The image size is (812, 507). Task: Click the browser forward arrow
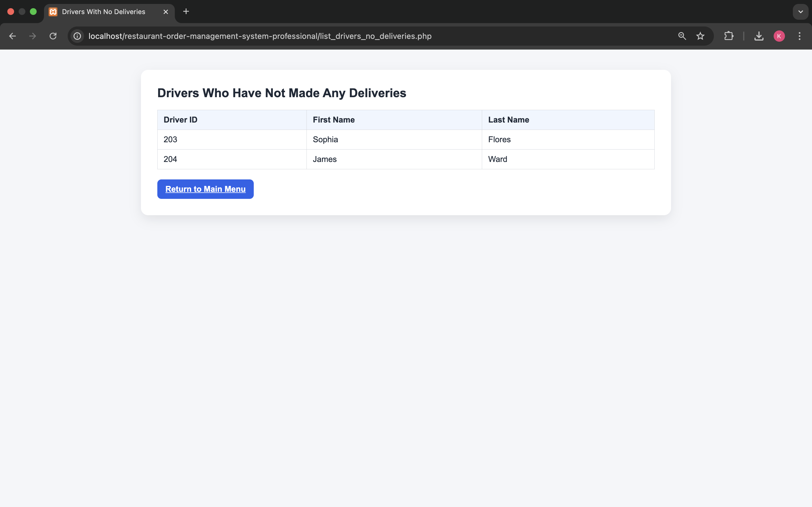coord(32,36)
